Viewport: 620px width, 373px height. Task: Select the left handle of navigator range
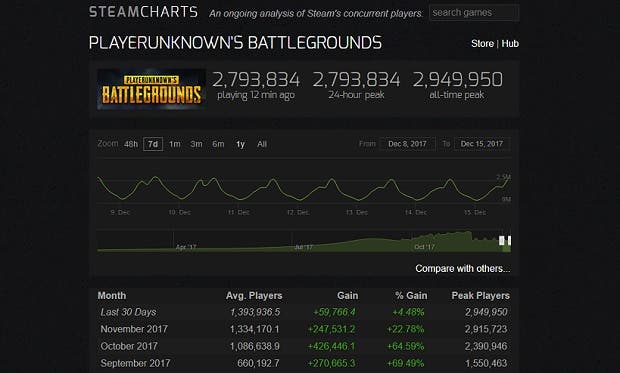[x=501, y=240]
